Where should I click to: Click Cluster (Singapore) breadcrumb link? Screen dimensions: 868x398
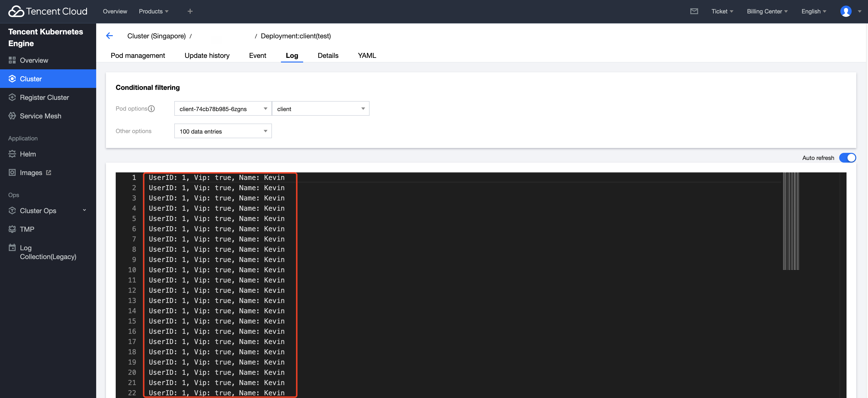[x=156, y=36]
